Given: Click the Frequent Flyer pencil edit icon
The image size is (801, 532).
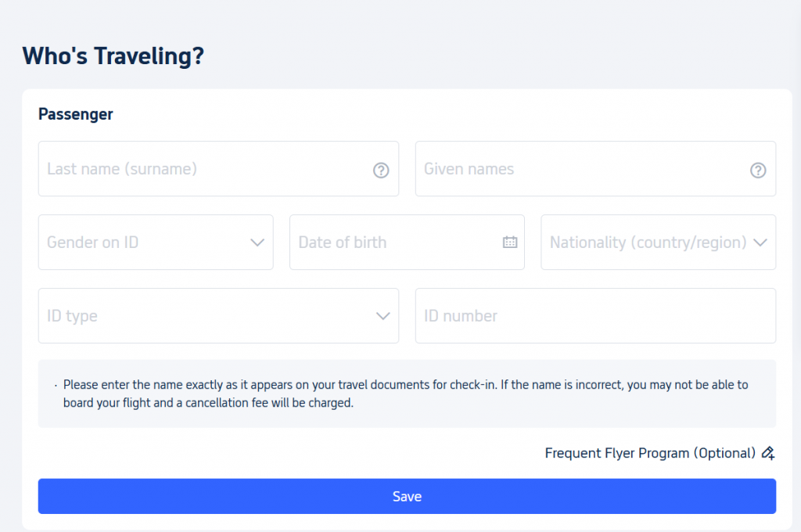Looking at the screenshot, I should (768, 453).
